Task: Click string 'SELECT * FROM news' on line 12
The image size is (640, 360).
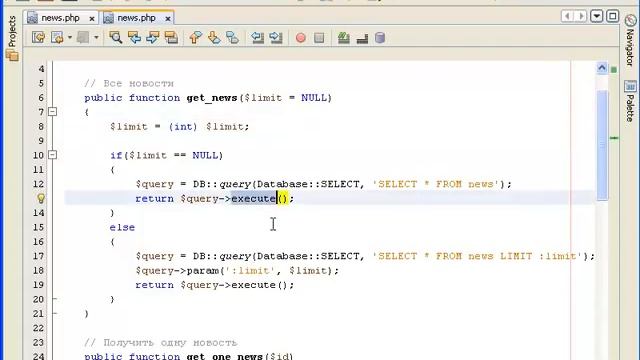Action: (436, 184)
